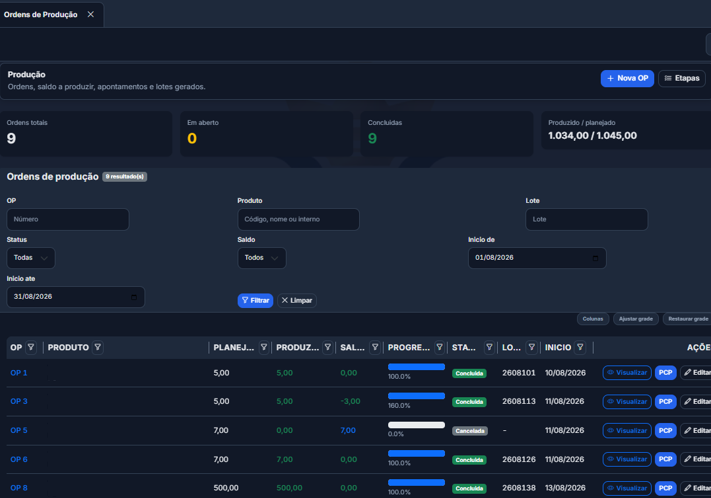This screenshot has height=498, width=711.
Task: Click the Início até date field
Action: click(76, 297)
